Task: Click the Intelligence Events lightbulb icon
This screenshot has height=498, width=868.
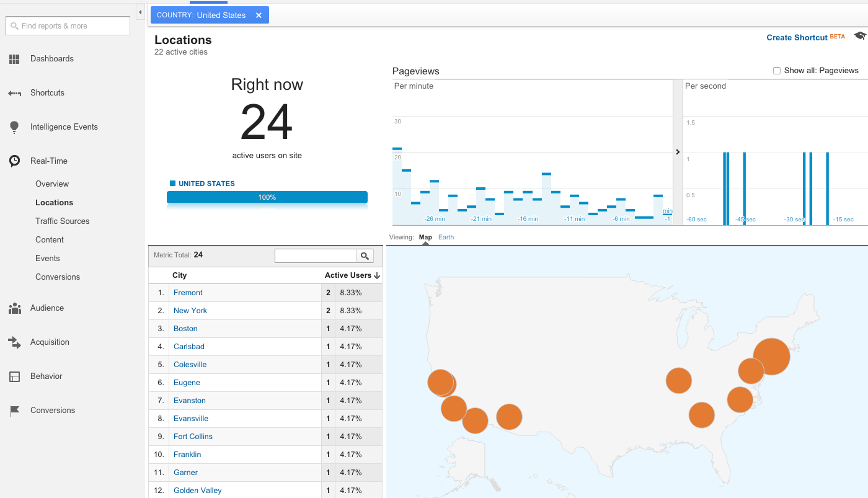Action: coord(14,127)
